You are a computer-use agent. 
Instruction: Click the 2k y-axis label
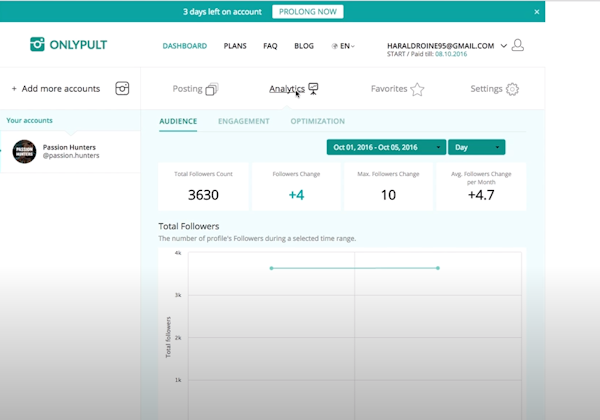pos(178,338)
